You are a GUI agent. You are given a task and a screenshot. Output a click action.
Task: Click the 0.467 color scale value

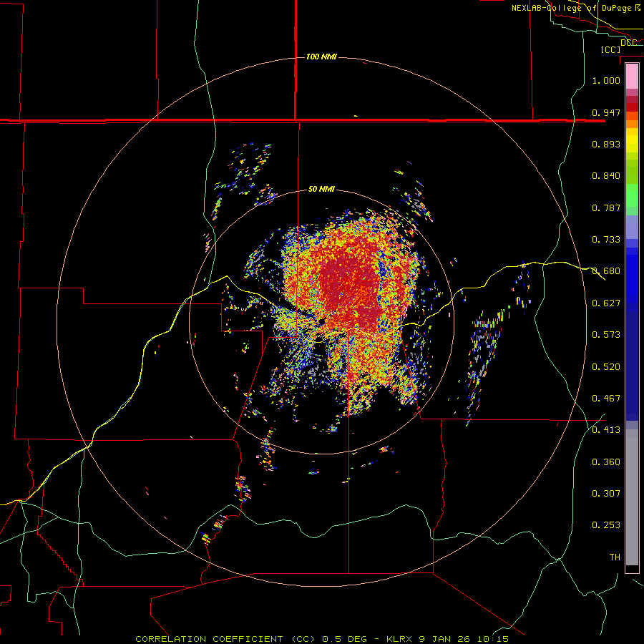click(x=606, y=399)
